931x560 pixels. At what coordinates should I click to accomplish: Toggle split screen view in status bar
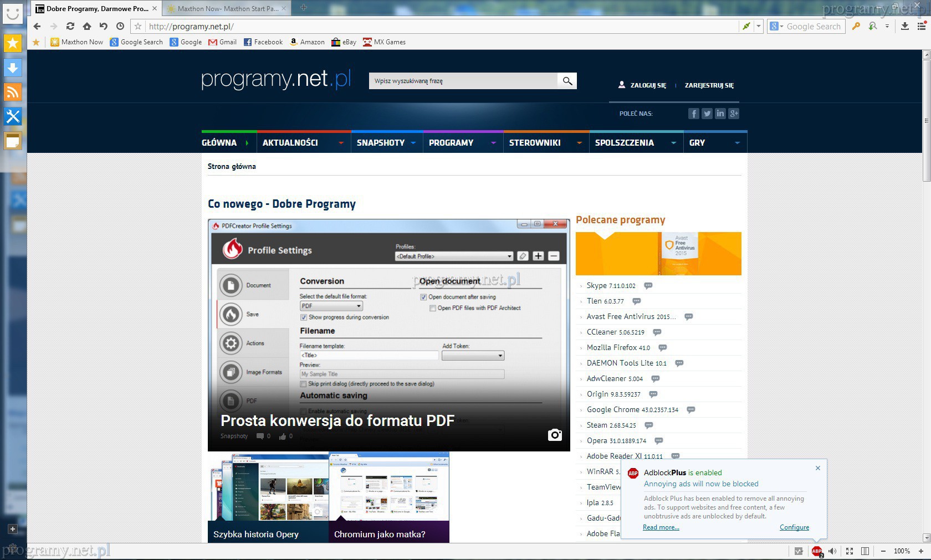[x=865, y=551]
